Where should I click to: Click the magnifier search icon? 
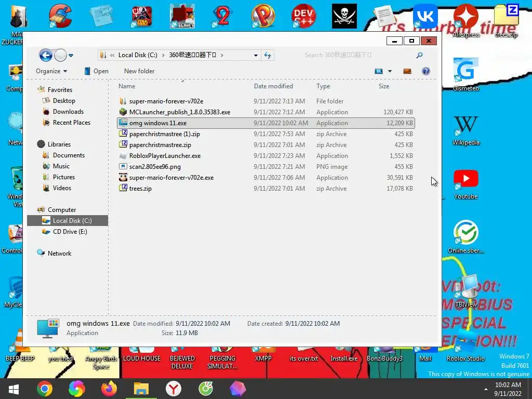[420, 55]
